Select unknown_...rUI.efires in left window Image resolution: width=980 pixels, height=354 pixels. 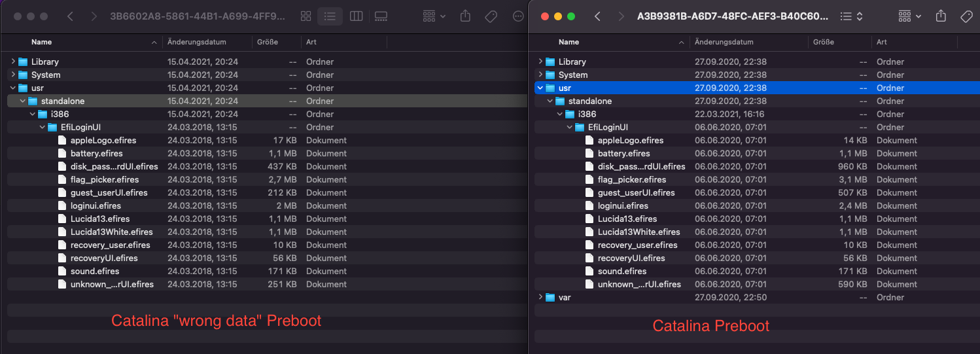pyautogui.click(x=113, y=284)
